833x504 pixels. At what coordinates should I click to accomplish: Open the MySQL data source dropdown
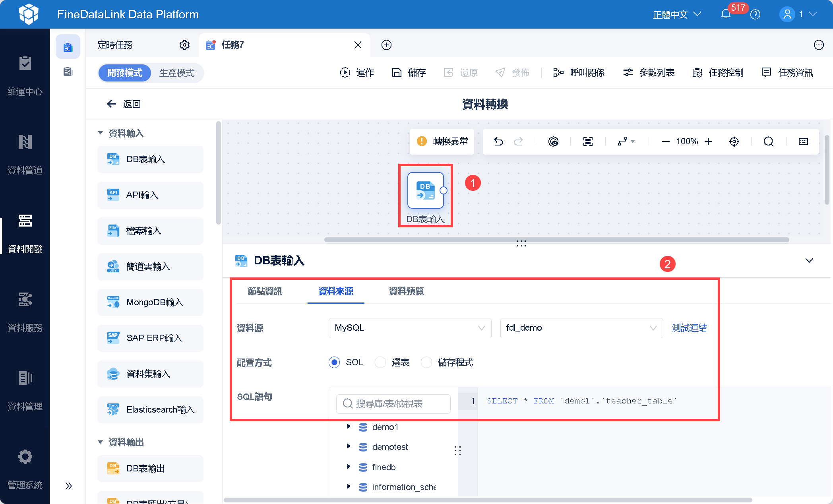[410, 328]
